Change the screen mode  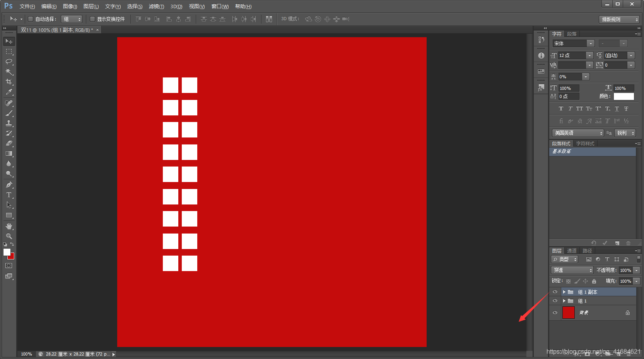pyautogui.click(x=9, y=276)
